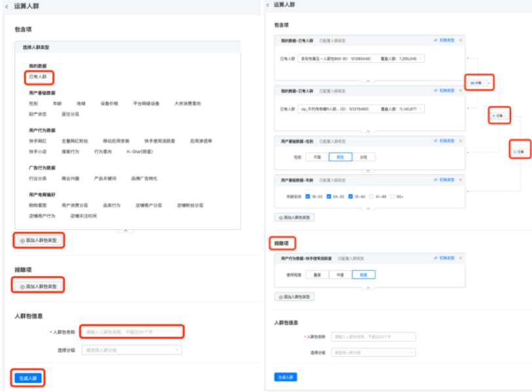Collapse the 选择人群类型 panel with bottom chevron
Image resolution: width=532 pixels, height=392 pixels.
pos(125,231)
